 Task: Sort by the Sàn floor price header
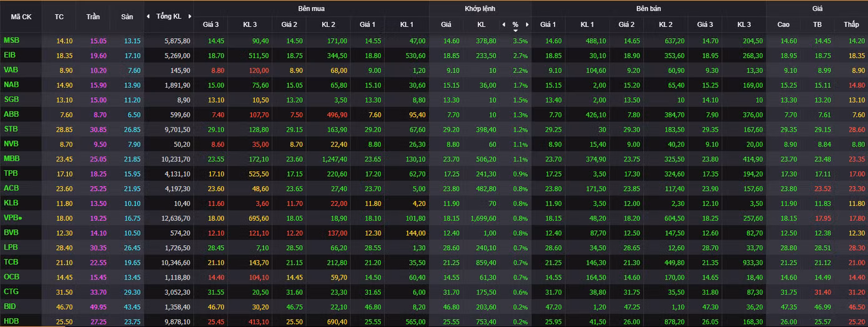click(127, 17)
